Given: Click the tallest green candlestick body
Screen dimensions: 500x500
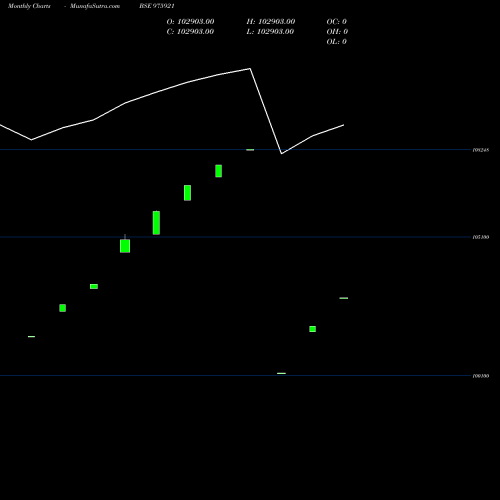Looking at the screenshot, I should click(x=156, y=223).
